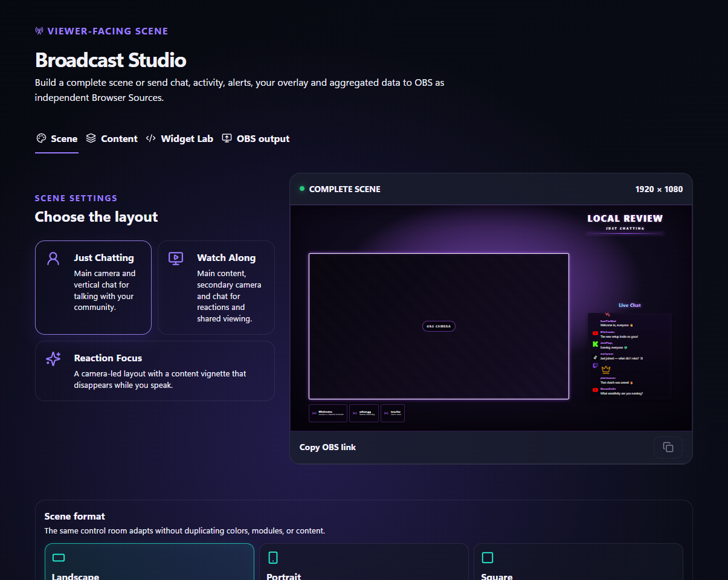Click the ElliсCreates alert card below the camera frame
728x580 pixels.
pyautogui.click(x=328, y=413)
